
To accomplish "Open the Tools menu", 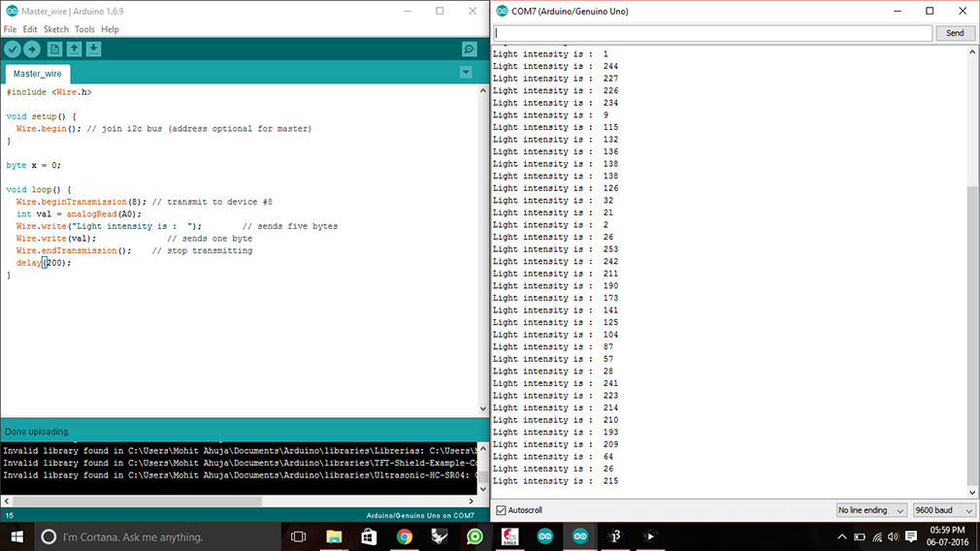I will pyautogui.click(x=84, y=29).
